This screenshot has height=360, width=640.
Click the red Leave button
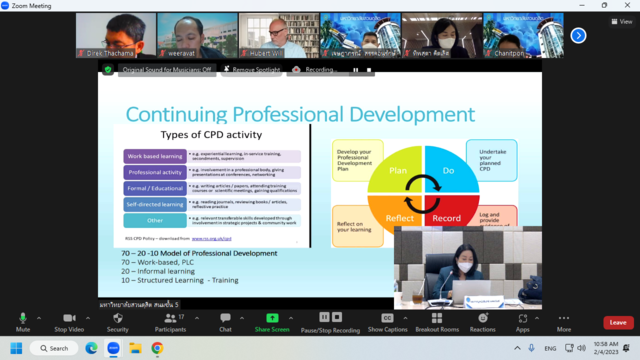[x=618, y=322]
